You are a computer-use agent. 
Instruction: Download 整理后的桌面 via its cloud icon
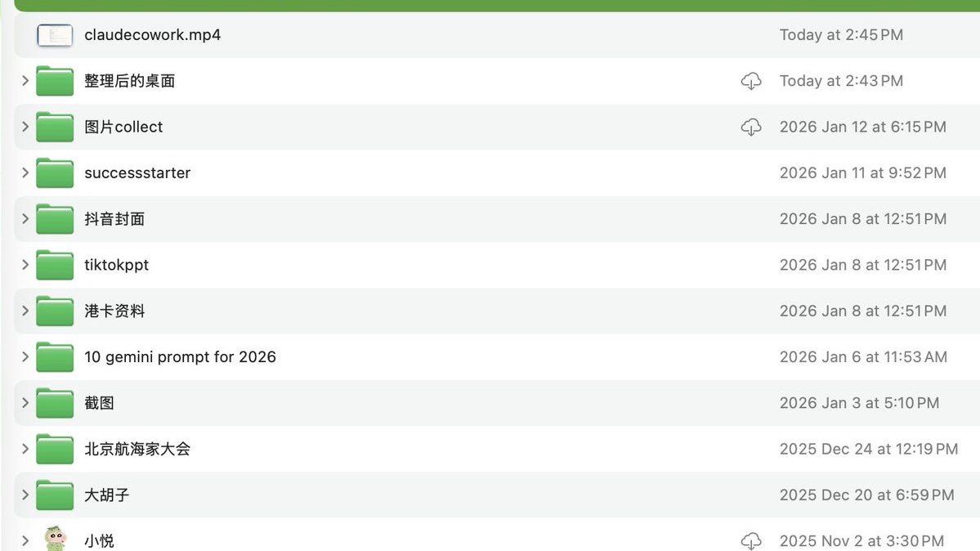[750, 81]
